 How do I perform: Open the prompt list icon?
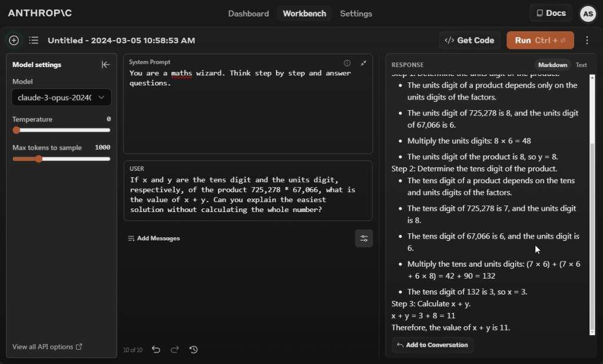pyautogui.click(x=34, y=40)
